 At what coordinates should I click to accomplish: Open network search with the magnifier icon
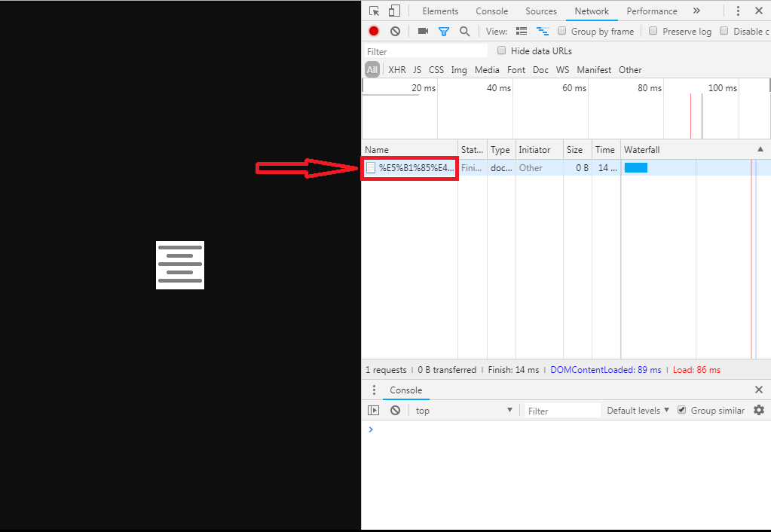pos(465,31)
